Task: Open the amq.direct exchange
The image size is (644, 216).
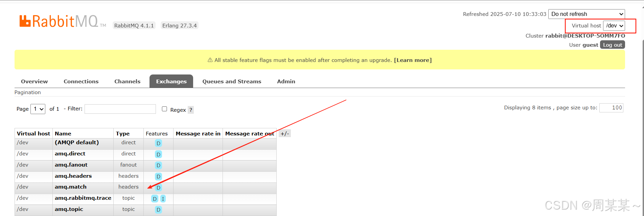Action: coord(70,154)
